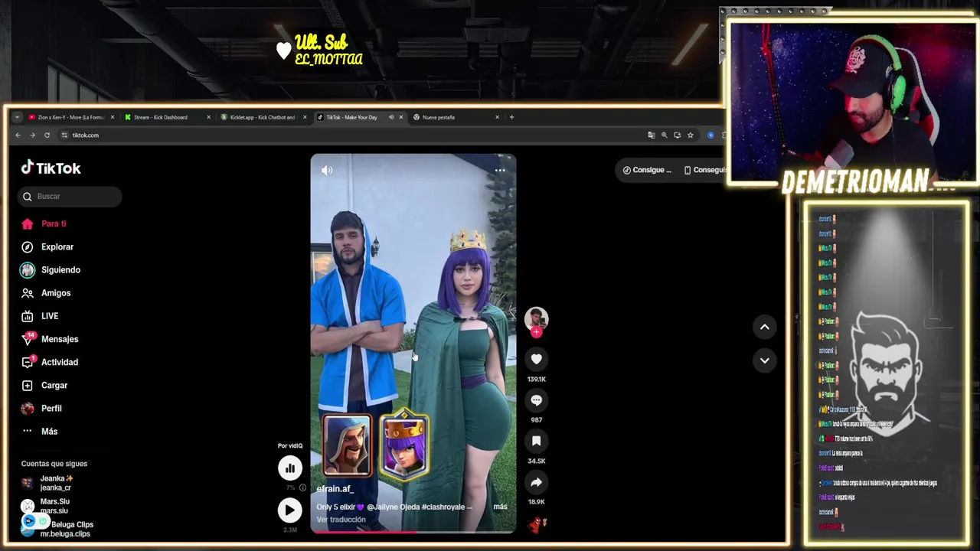980x551 pixels.
Task: Click the zoom magnifier icon in address bar
Action: click(665, 135)
